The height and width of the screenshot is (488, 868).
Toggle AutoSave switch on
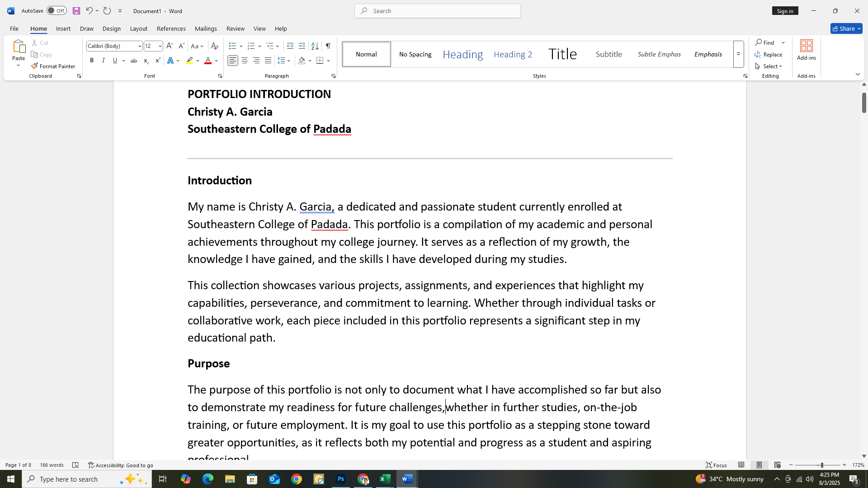click(x=57, y=11)
